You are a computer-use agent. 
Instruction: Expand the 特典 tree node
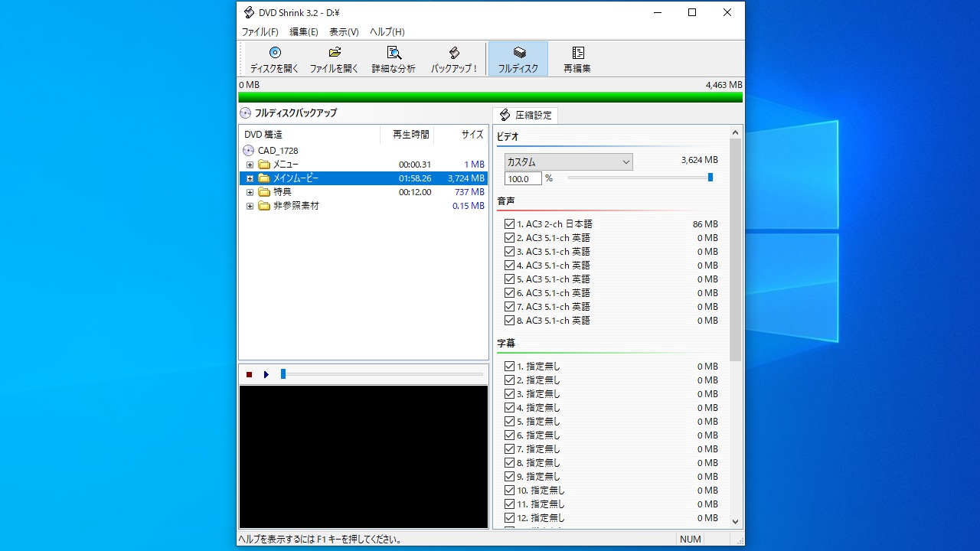(x=250, y=192)
